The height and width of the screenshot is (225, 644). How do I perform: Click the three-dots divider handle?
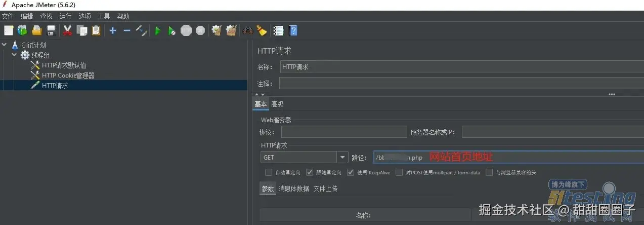coord(612,94)
